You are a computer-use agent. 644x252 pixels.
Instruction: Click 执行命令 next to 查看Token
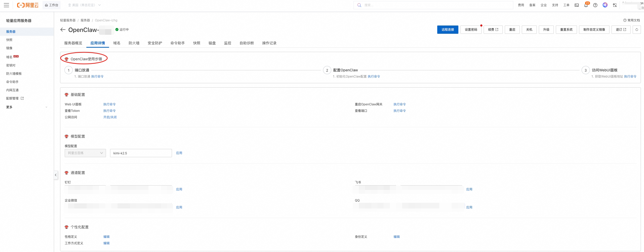click(109, 111)
